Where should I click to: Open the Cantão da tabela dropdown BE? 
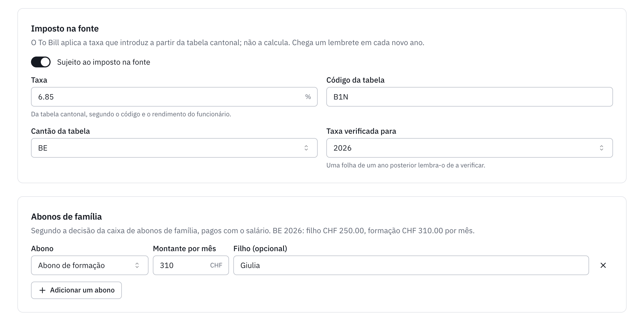pos(174,148)
